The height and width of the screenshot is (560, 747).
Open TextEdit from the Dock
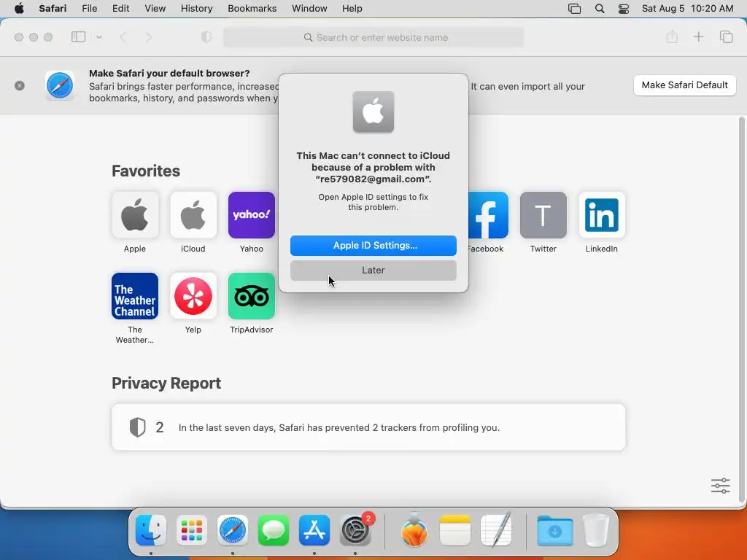496,529
